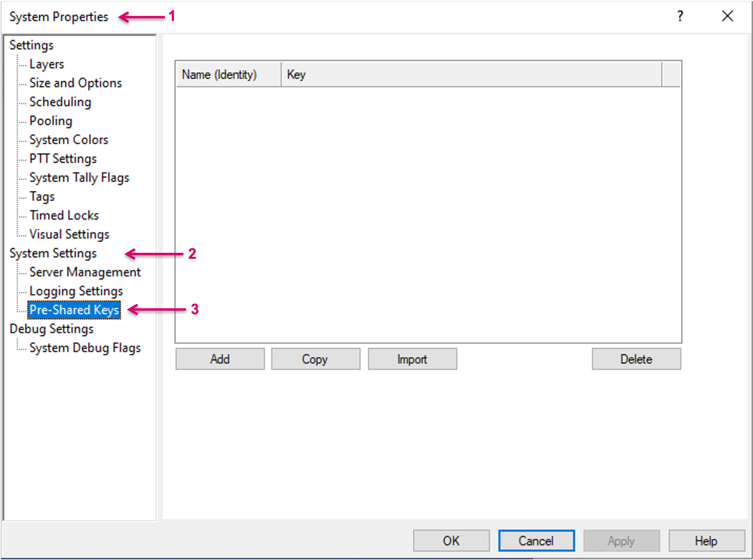Open Server Management under System Settings
The height and width of the screenshot is (560, 753).
(x=85, y=272)
